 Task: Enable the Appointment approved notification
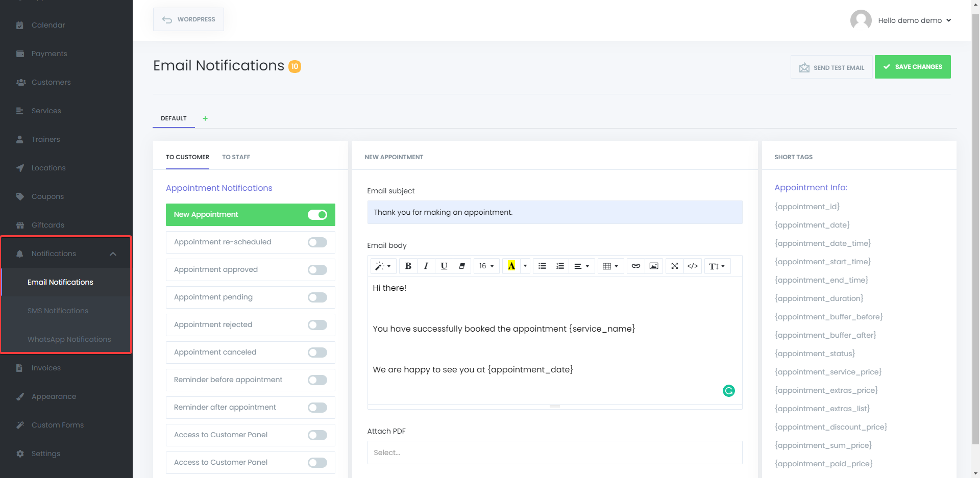point(317,270)
